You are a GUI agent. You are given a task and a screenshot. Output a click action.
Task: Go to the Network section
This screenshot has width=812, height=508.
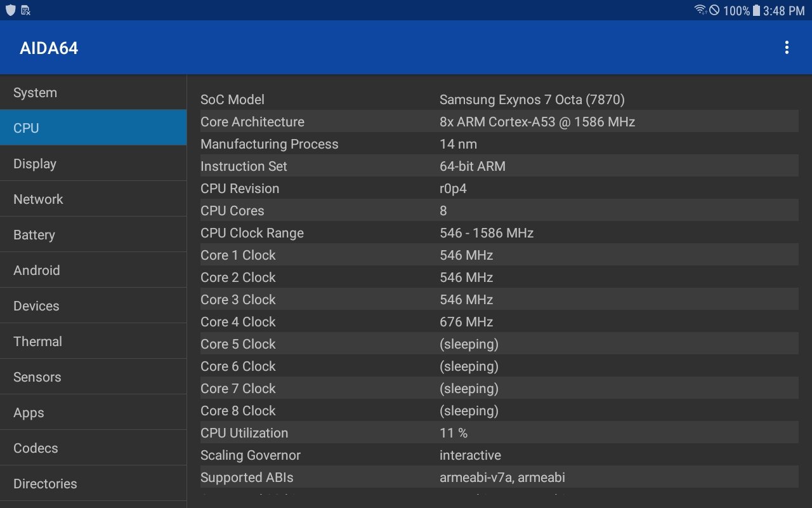tap(93, 199)
